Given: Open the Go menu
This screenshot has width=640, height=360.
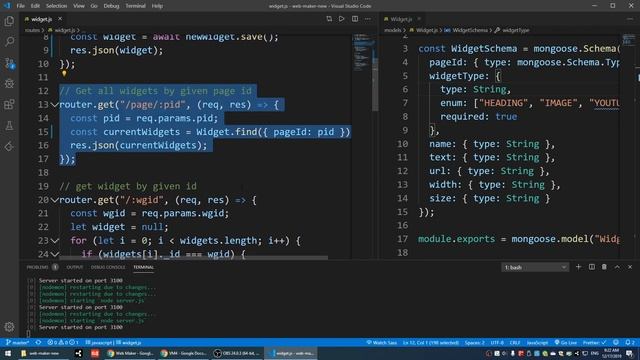Looking at the screenshot, I should tap(94, 6).
